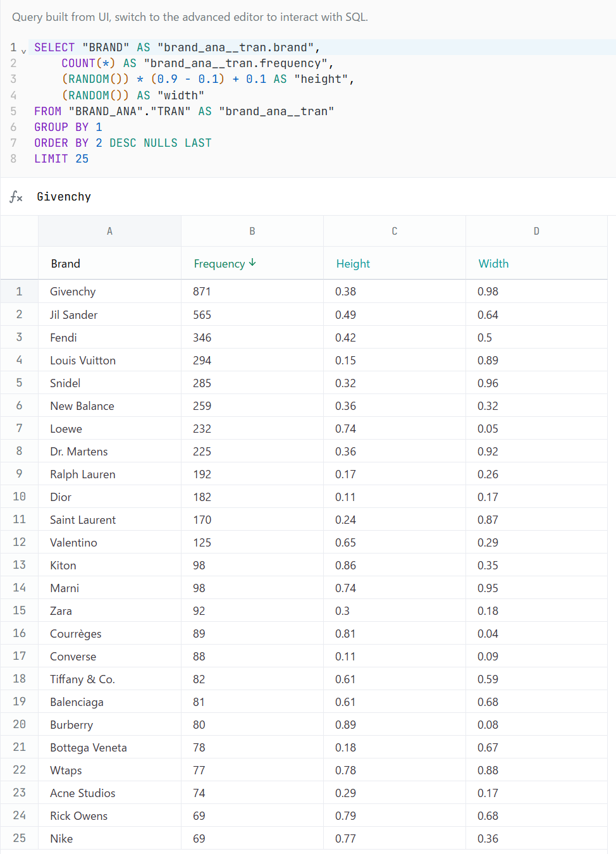
Task: Select column B header
Action: click(252, 231)
